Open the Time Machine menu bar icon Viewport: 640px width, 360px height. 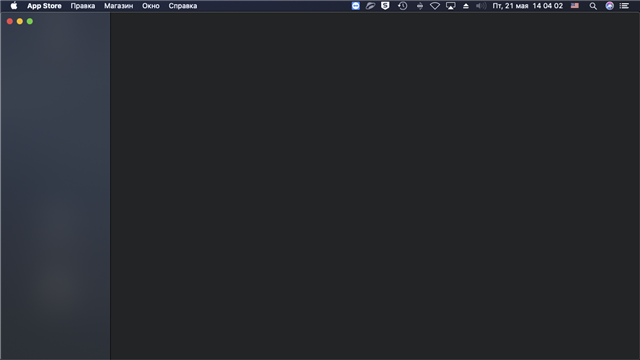point(402,6)
